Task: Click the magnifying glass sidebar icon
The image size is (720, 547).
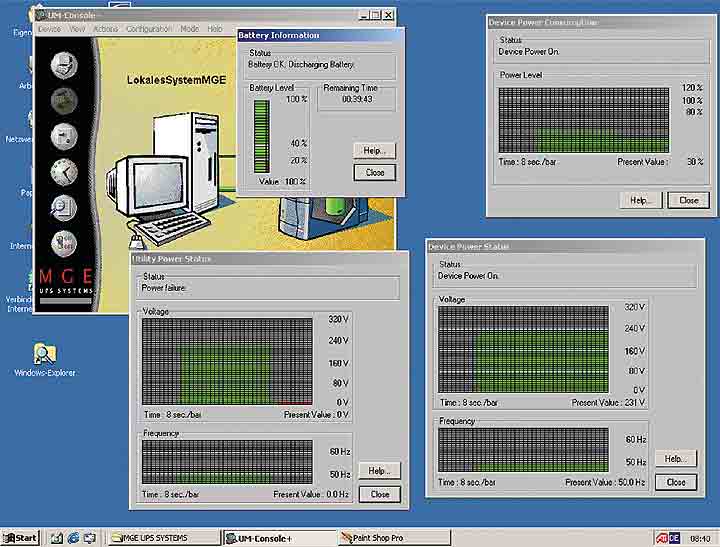Action: click(x=63, y=206)
